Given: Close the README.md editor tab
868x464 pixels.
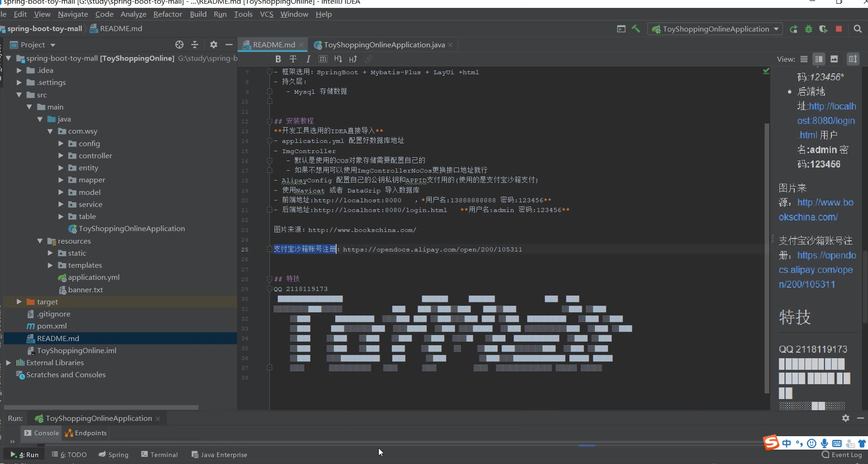Looking at the screenshot, I should pyautogui.click(x=301, y=45).
